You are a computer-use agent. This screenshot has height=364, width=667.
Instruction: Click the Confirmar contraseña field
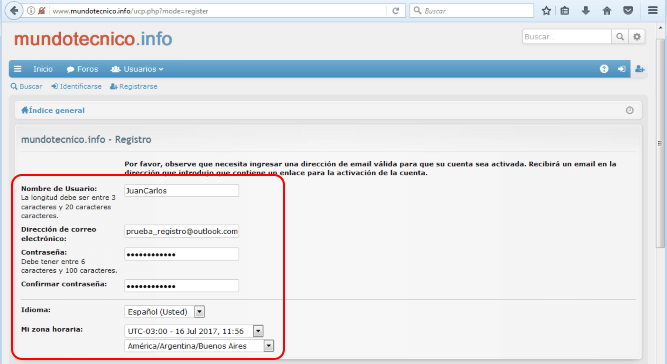click(x=182, y=286)
